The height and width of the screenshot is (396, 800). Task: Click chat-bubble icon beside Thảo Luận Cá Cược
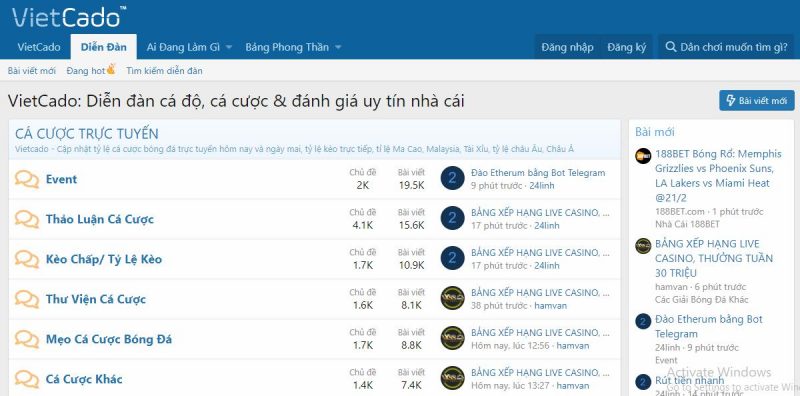click(x=27, y=219)
